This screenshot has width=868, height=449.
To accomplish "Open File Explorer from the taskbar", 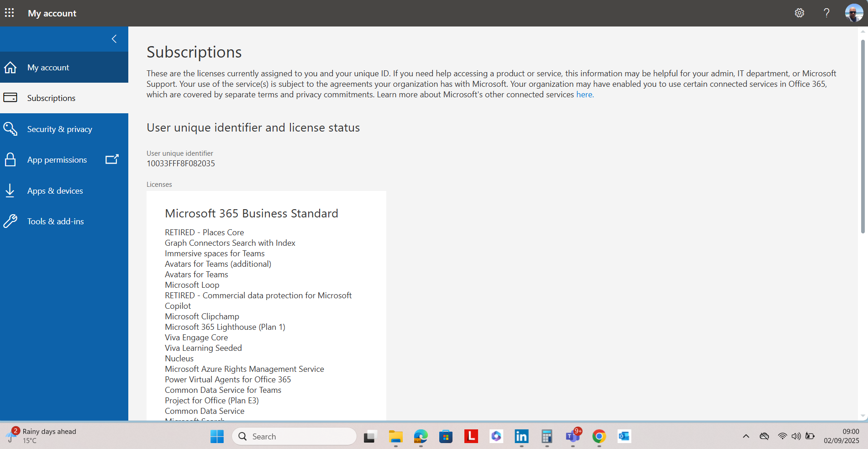I will 395,436.
